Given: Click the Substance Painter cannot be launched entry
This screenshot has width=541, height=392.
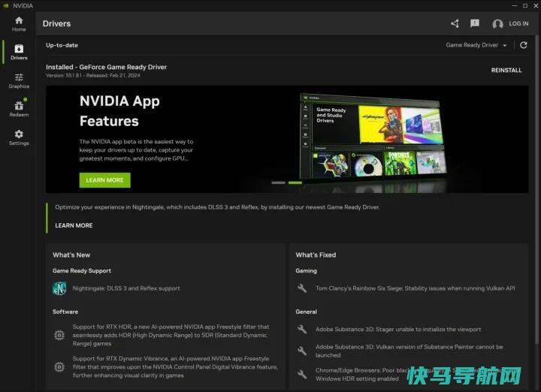Looking at the screenshot, I should pyautogui.click(x=410, y=351).
